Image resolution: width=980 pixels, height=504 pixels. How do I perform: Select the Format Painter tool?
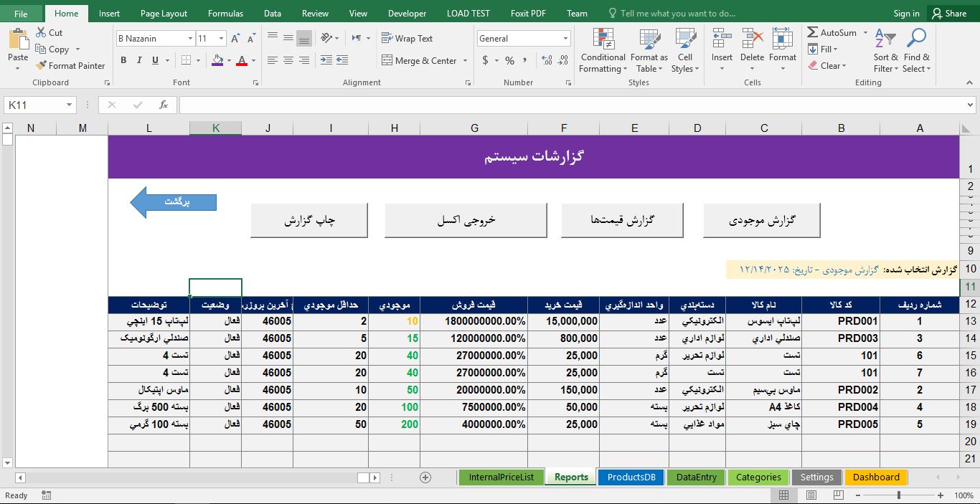click(70, 65)
